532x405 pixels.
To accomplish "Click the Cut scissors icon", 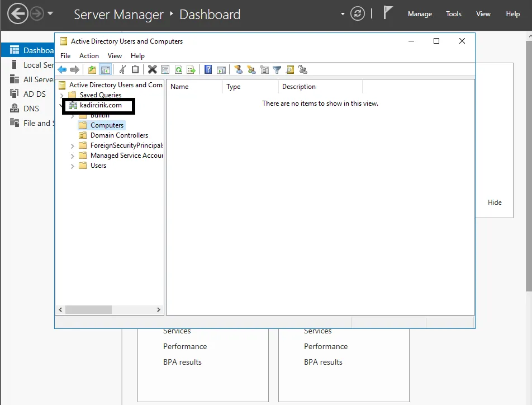I will tap(122, 70).
